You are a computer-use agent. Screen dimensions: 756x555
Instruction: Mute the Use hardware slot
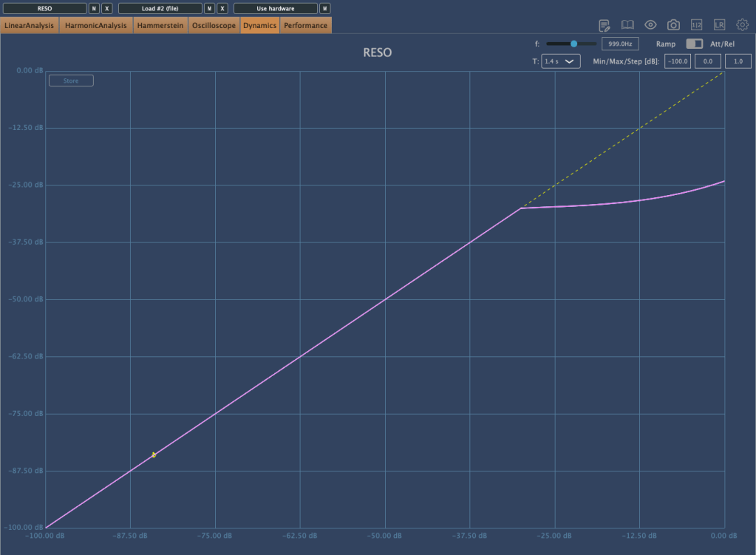coord(324,8)
